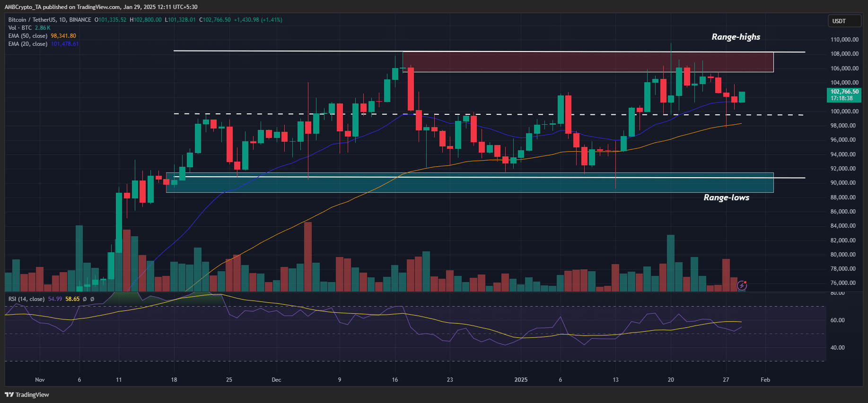Click the lightning bolt icon in volume pane
The image size is (868, 403).
[x=742, y=285]
